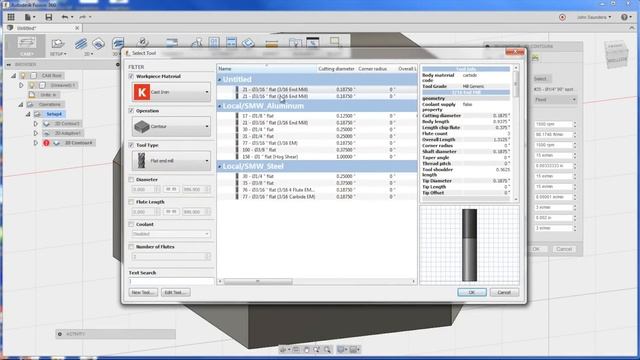This screenshot has width=640, height=360.
Task: Click the Text Search input field
Action: (171, 281)
